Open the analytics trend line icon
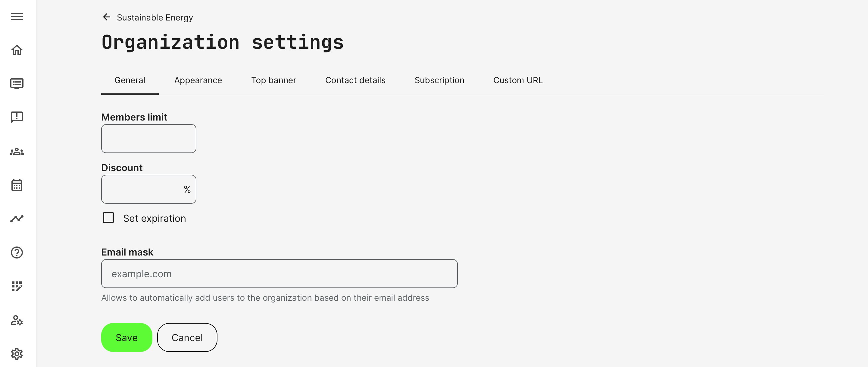The height and width of the screenshot is (367, 868). [17, 219]
